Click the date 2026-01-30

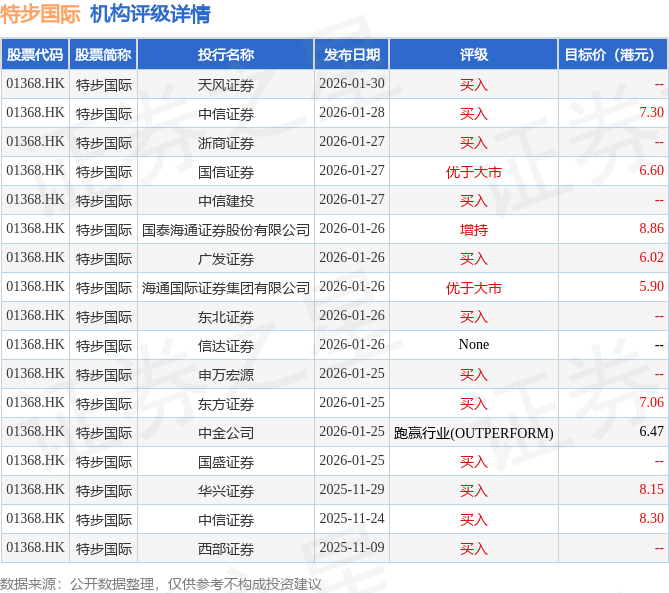pos(352,84)
